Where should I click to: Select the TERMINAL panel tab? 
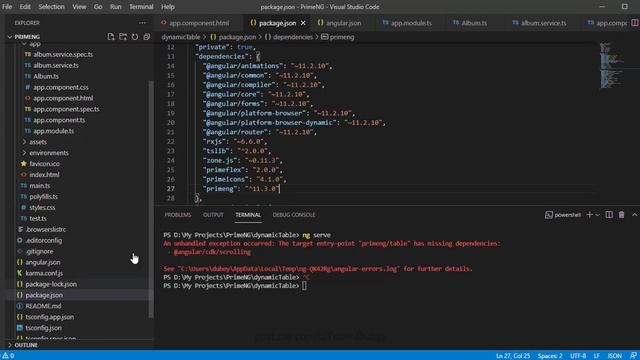(248, 215)
